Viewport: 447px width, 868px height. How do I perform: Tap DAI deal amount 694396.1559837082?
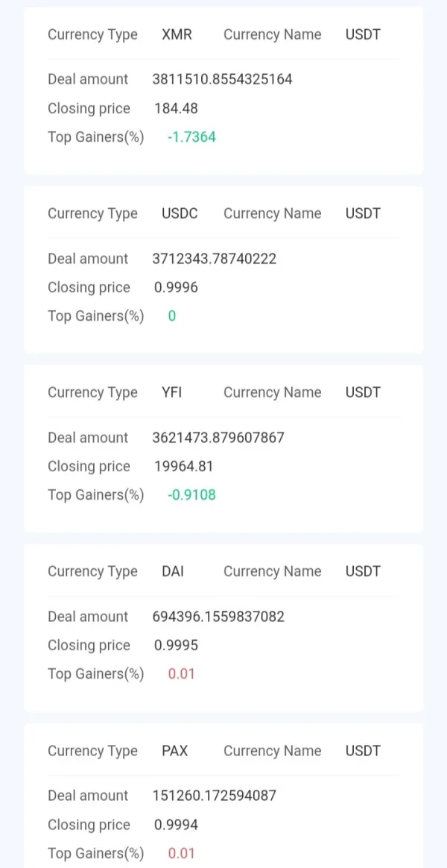pos(218,617)
